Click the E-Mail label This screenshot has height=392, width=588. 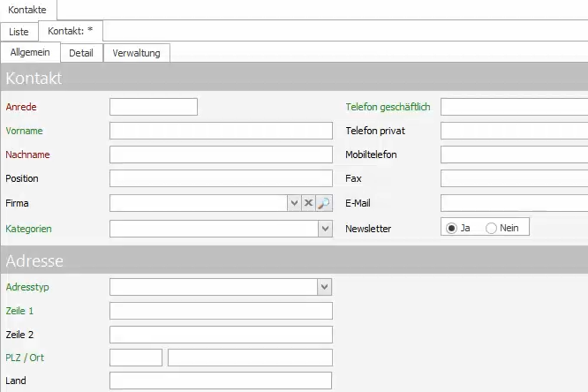pyautogui.click(x=358, y=203)
